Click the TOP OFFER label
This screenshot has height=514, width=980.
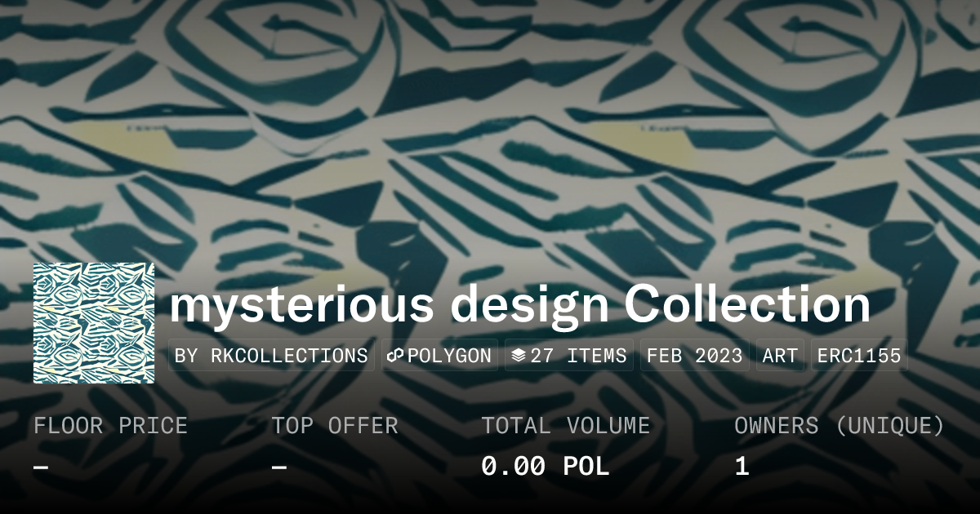click(335, 426)
